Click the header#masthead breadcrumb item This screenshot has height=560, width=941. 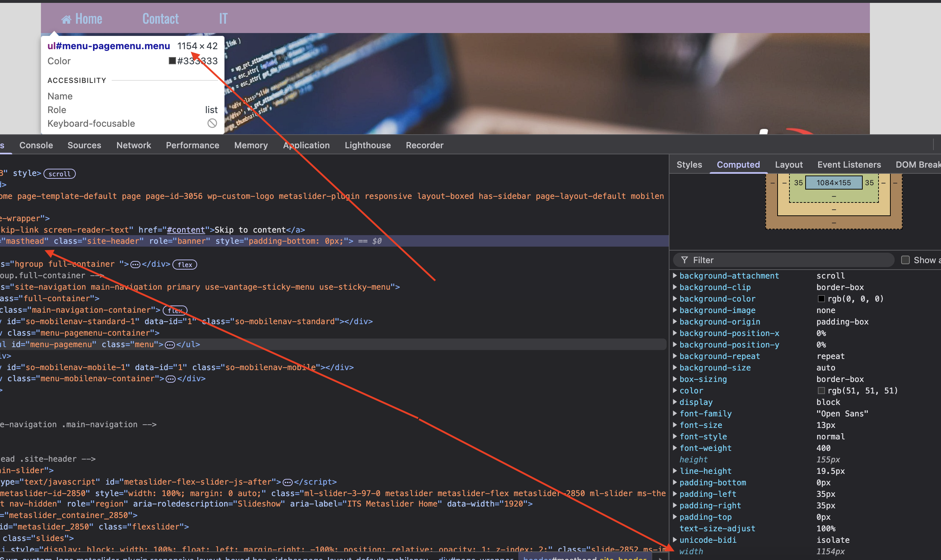coord(585,558)
